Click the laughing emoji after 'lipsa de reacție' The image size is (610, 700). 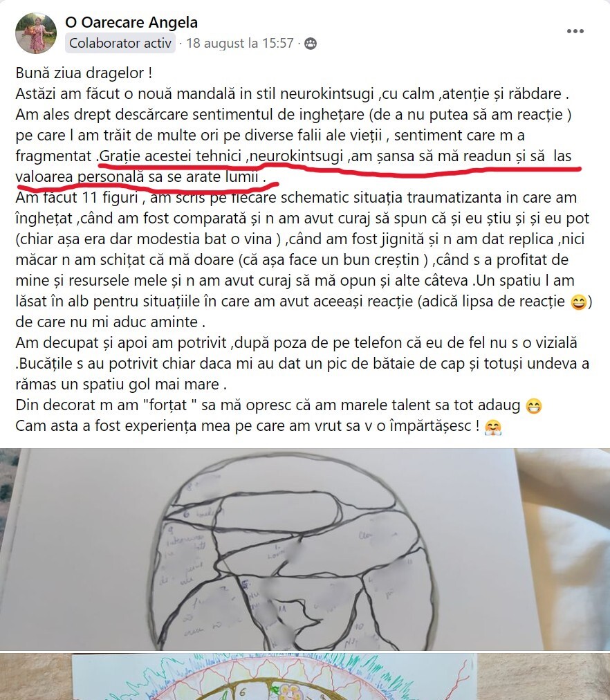click(x=579, y=302)
